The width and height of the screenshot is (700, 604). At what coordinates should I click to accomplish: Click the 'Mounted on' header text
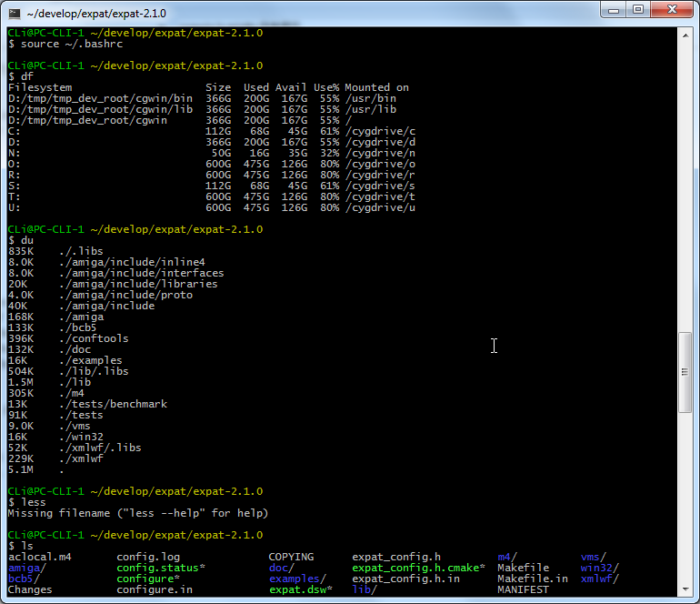point(376,87)
